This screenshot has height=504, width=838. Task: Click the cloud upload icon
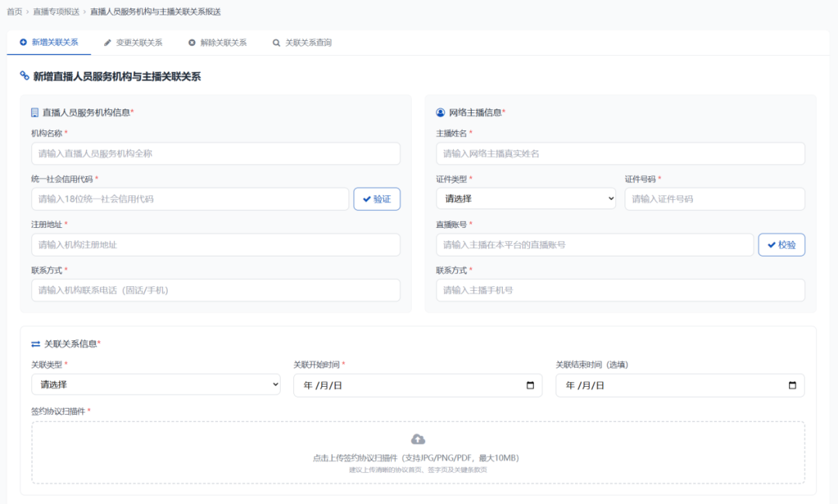pyautogui.click(x=417, y=440)
